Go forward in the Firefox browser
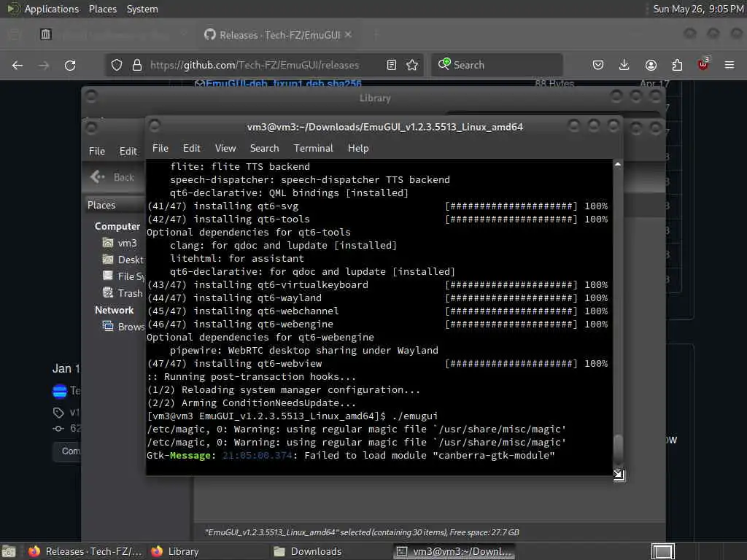The width and height of the screenshot is (747, 560). [x=44, y=65]
